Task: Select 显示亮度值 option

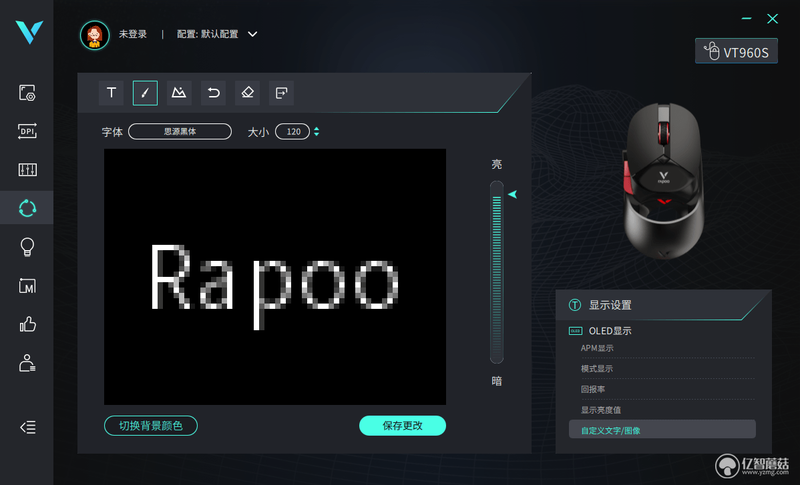Action: click(x=601, y=410)
